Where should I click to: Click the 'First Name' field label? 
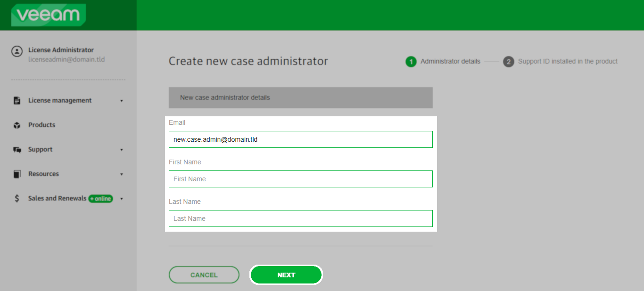(185, 162)
